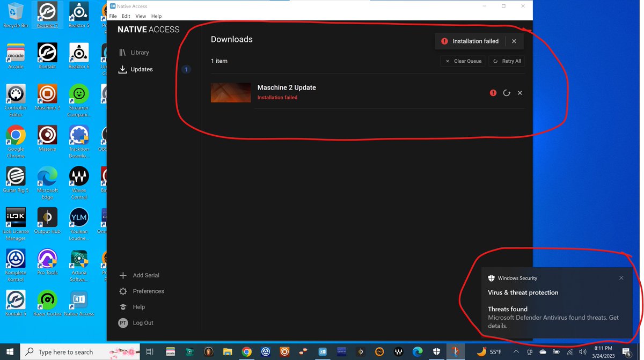Select the Streamer Companion desktop icon
This screenshot has width=644, height=360.
pos(79,101)
